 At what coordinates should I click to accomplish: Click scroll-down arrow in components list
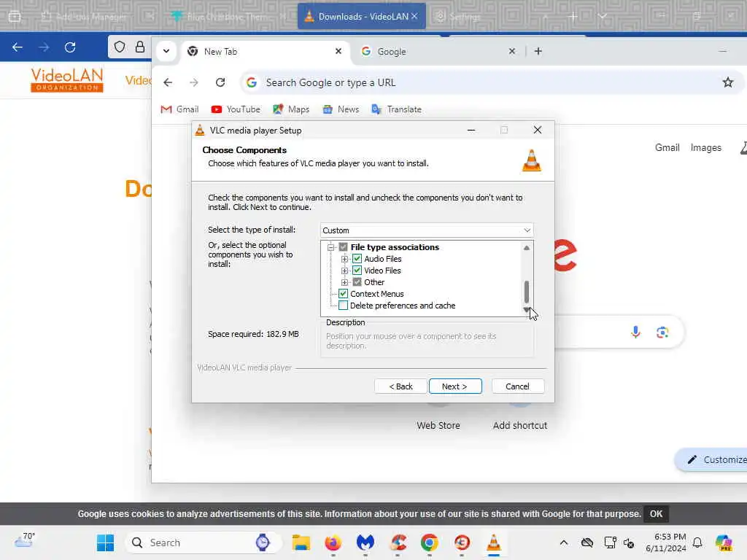(527, 310)
